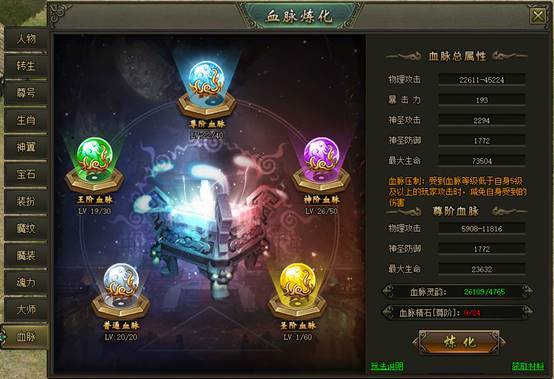Screen dimensions: 554x379
Task: Select the green 王阶血脉 orb
Action: click(94, 155)
